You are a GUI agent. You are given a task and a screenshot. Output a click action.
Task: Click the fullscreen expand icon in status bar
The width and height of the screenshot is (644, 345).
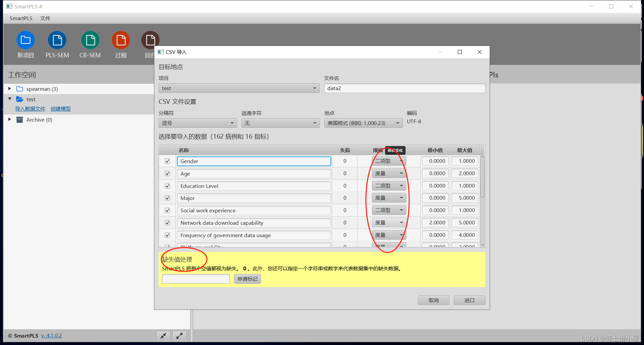(179, 335)
